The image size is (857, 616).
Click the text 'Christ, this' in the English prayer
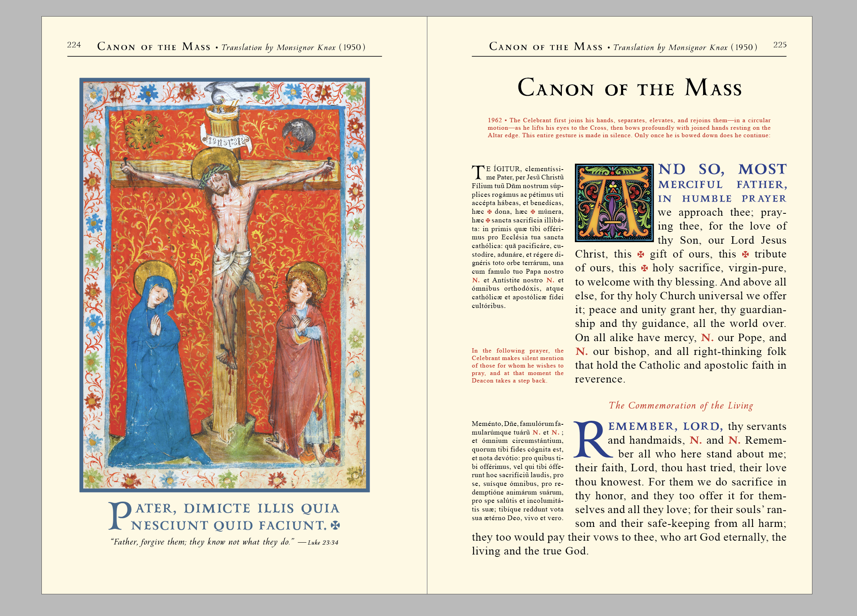pyautogui.click(x=603, y=254)
